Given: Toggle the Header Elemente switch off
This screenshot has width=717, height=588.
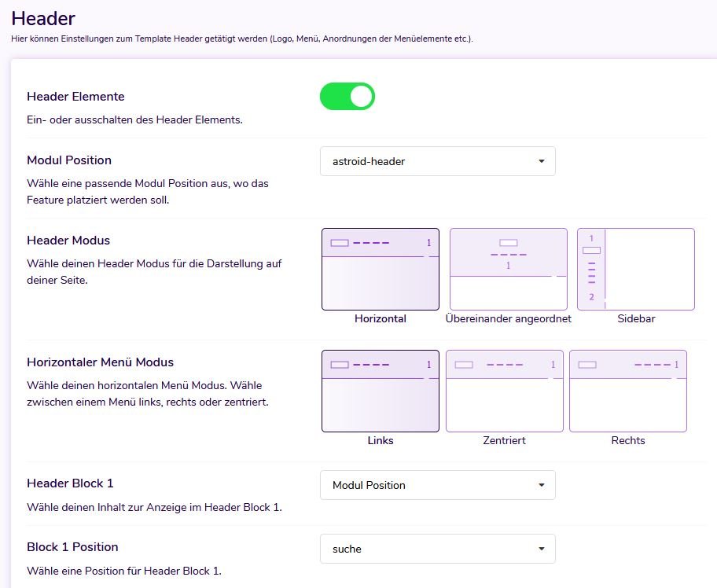Looking at the screenshot, I should click(x=347, y=97).
